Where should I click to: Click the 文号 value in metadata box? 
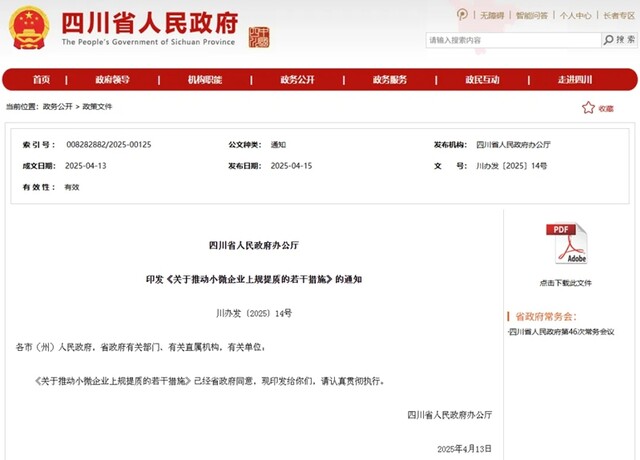(x=511, y=166)
